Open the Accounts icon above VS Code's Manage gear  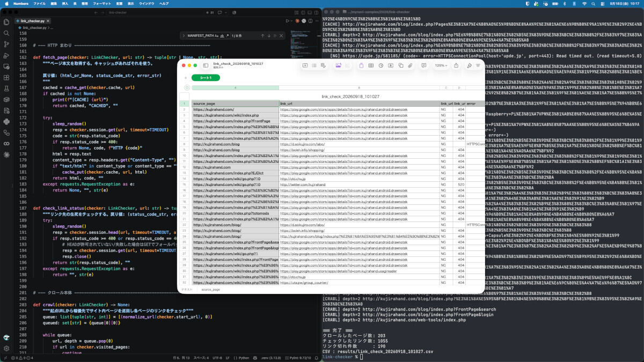(x=6, y=337)
